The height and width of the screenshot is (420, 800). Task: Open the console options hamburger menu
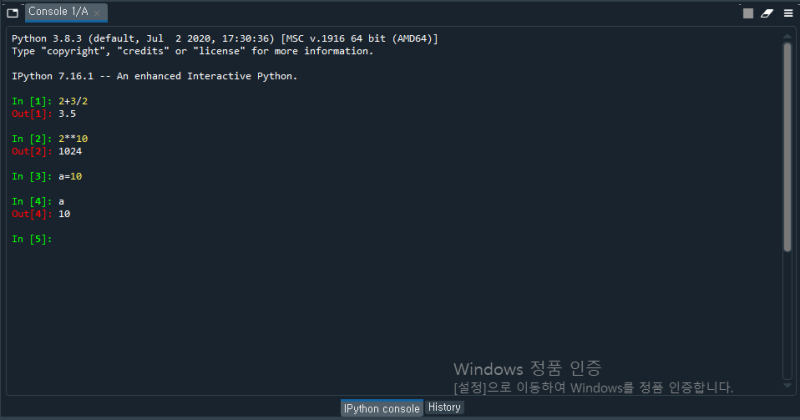click(788, 13)
